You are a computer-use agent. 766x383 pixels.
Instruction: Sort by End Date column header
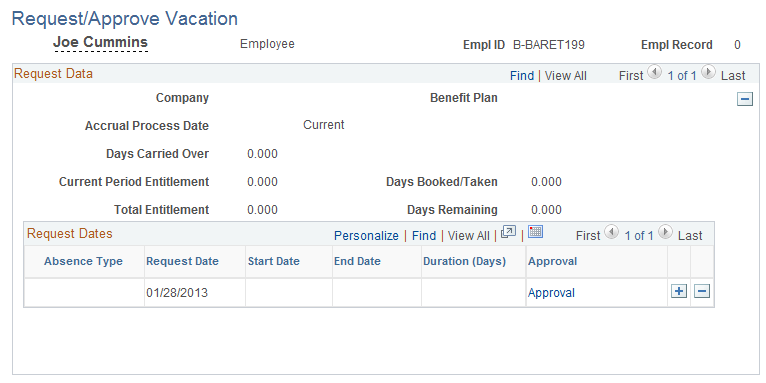coord(357,261)
